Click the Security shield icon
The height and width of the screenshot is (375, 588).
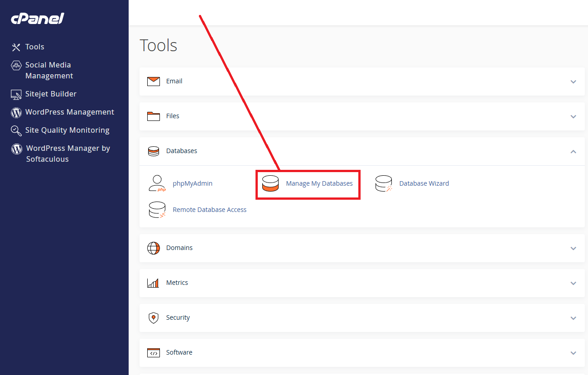click(x=154, y=318)
